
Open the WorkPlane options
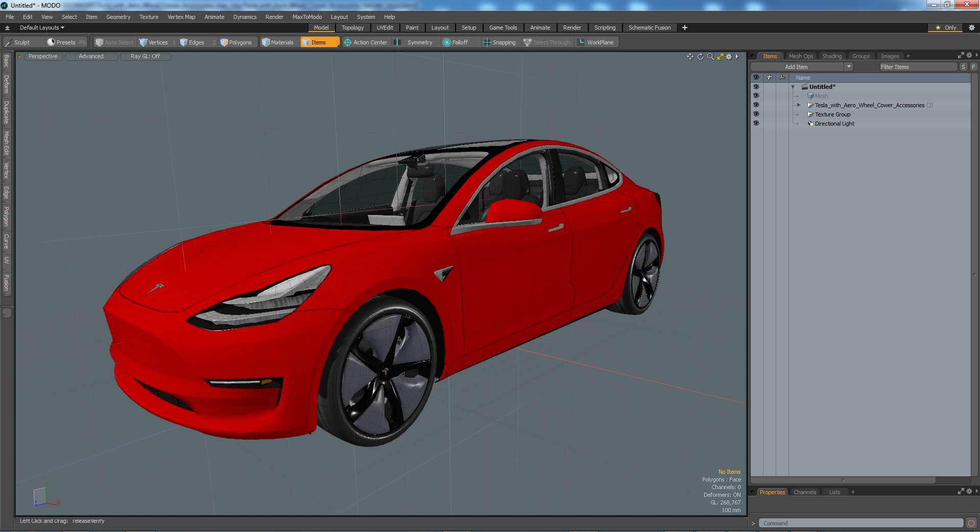[x=596, y=42]
